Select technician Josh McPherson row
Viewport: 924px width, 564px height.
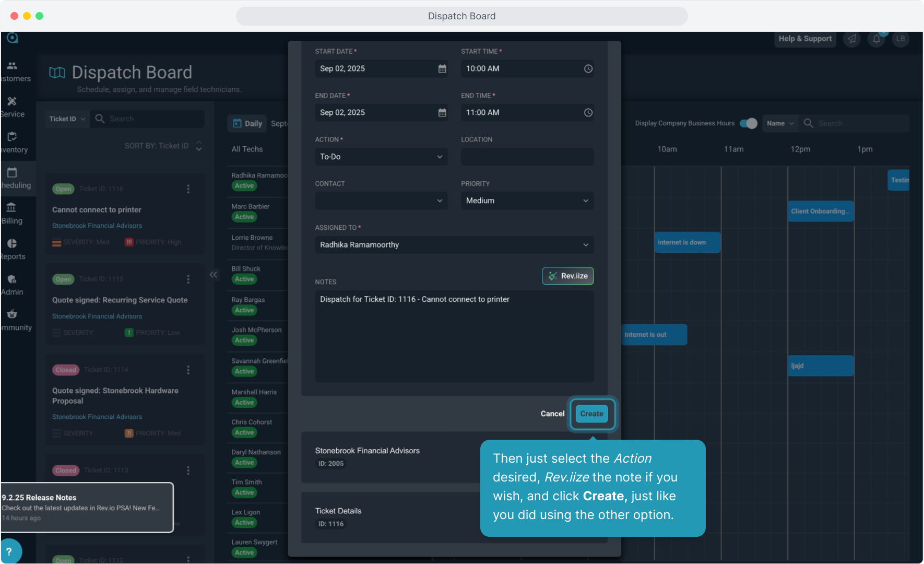pos(258,335)
